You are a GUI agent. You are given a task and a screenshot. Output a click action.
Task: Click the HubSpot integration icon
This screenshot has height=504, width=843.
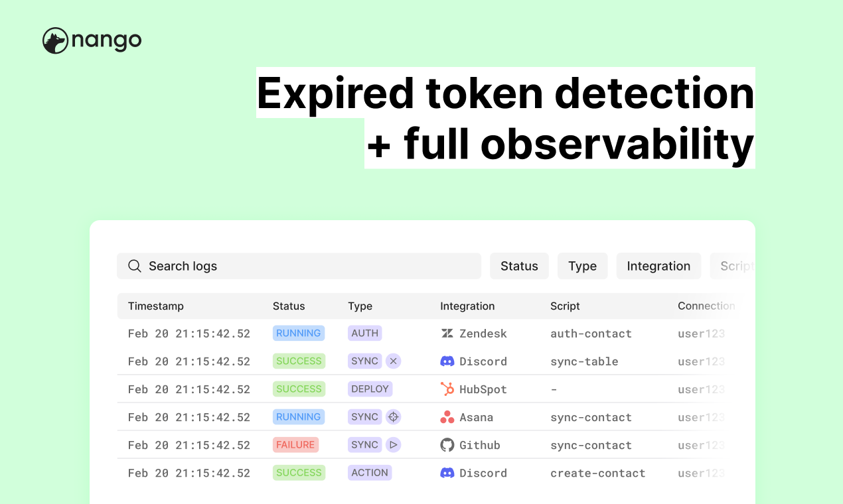click(447, 389)
